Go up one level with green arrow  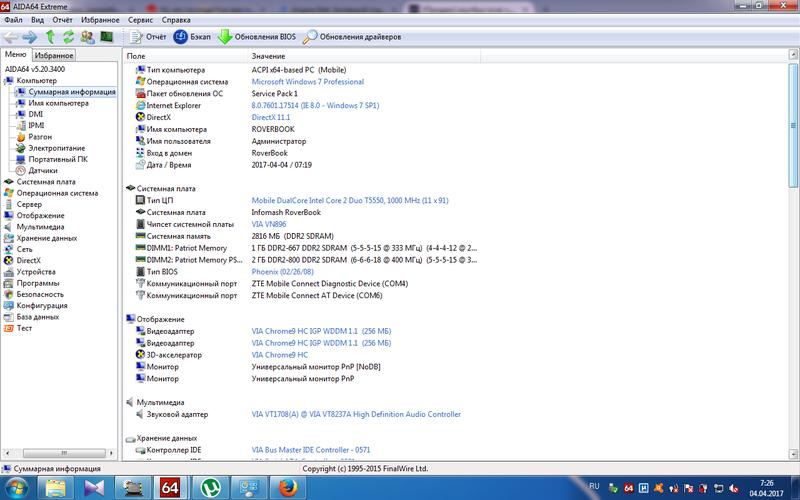(50, 37)
